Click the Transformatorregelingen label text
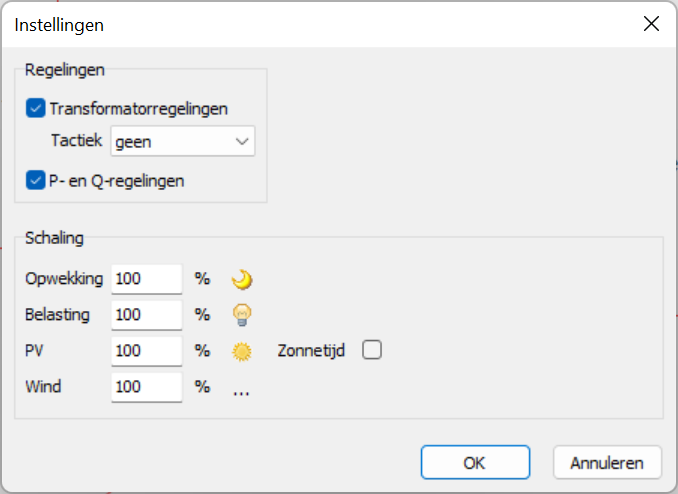678x494 pixels. pos(139,108)
